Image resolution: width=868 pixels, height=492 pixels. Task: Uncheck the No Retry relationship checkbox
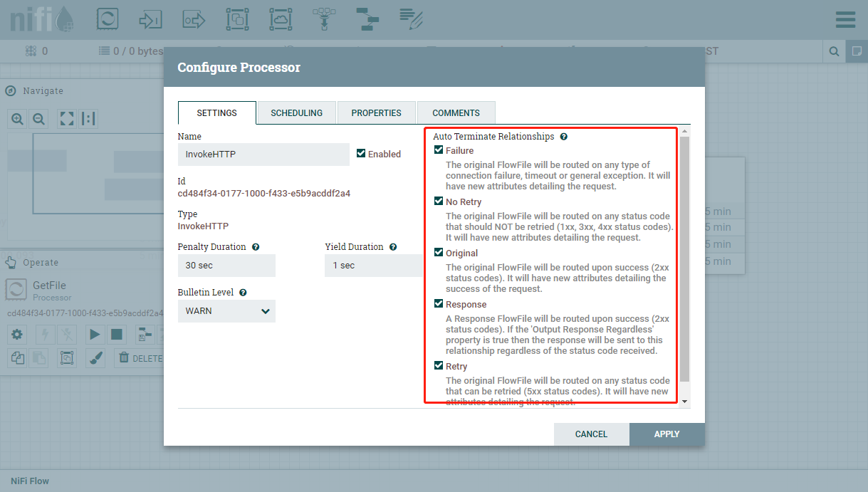[439, 201]
